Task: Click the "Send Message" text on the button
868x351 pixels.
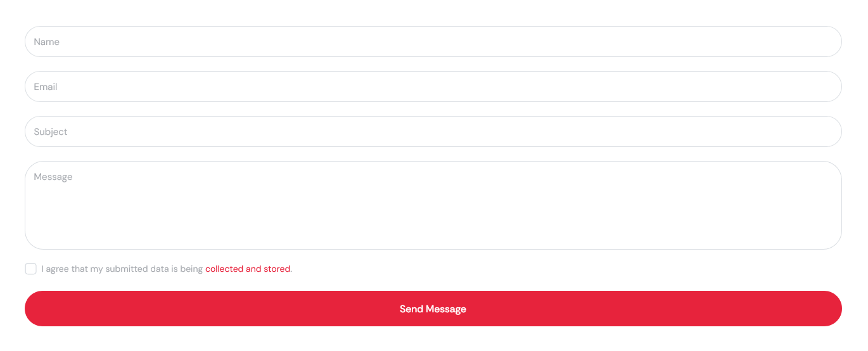Action: pyautogui.click(x=433, y=309)
